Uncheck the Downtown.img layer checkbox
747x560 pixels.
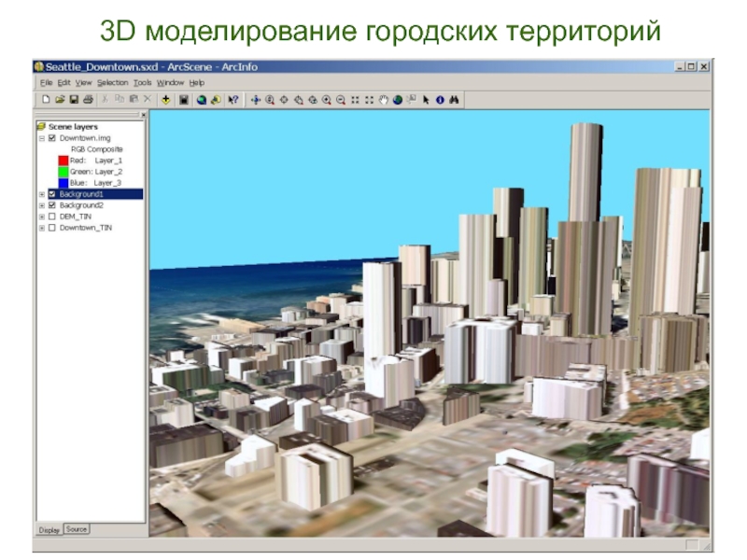pos(52,138)
